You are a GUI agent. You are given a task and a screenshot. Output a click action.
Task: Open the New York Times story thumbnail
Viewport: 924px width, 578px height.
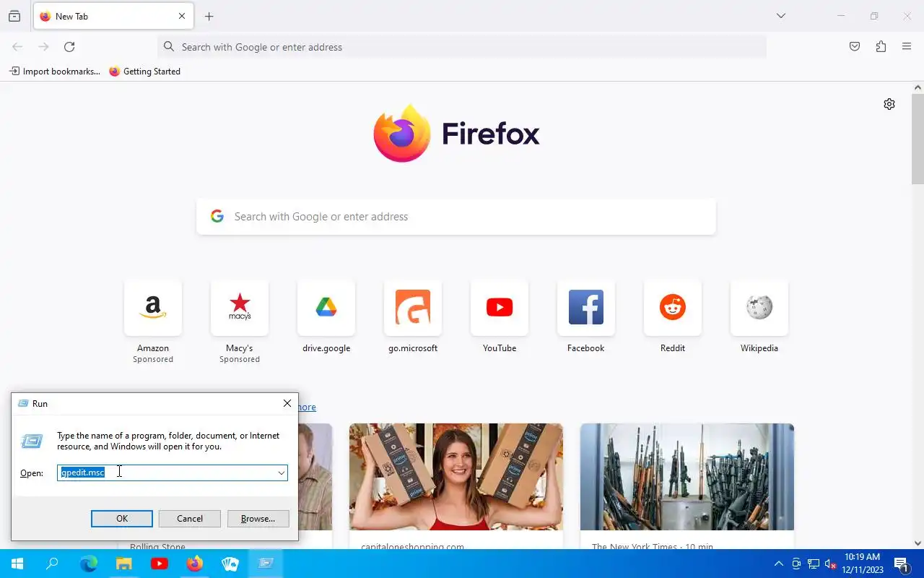click(x=687, y=477)
